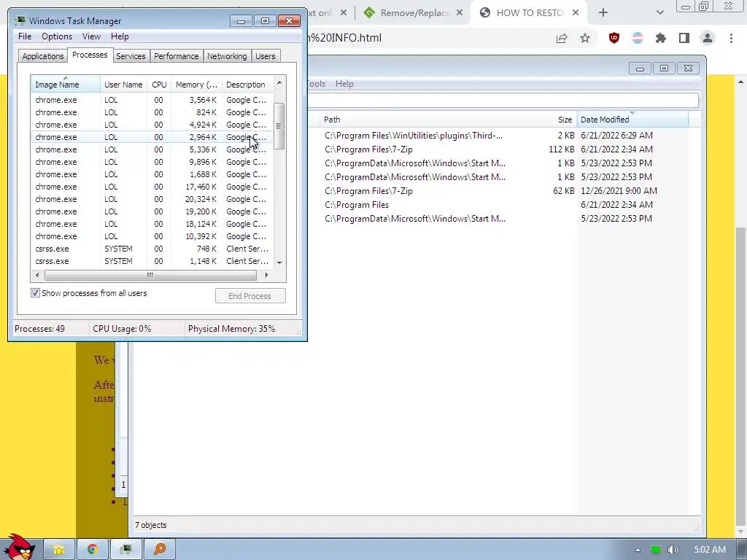
Task: Select csrss.exe row using 1,148 K
Action: (x=152, y=261)
